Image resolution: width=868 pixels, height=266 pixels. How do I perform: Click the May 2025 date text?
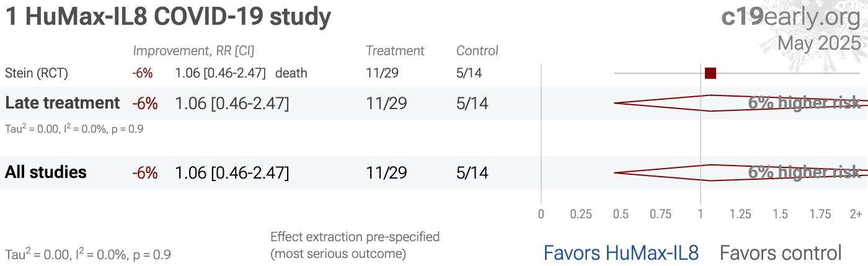(x=819, y=43)
